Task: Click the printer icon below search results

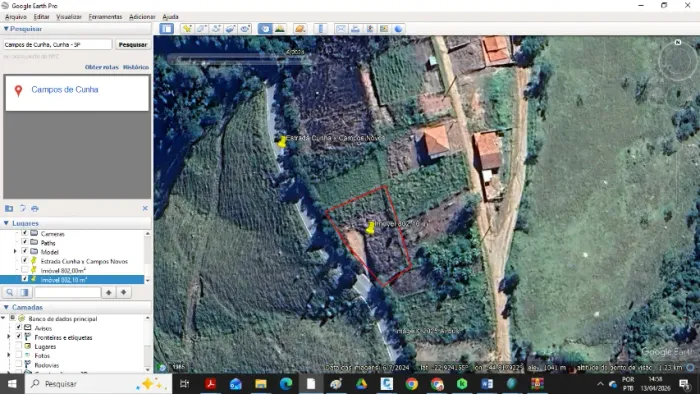Action: [35, 208]
